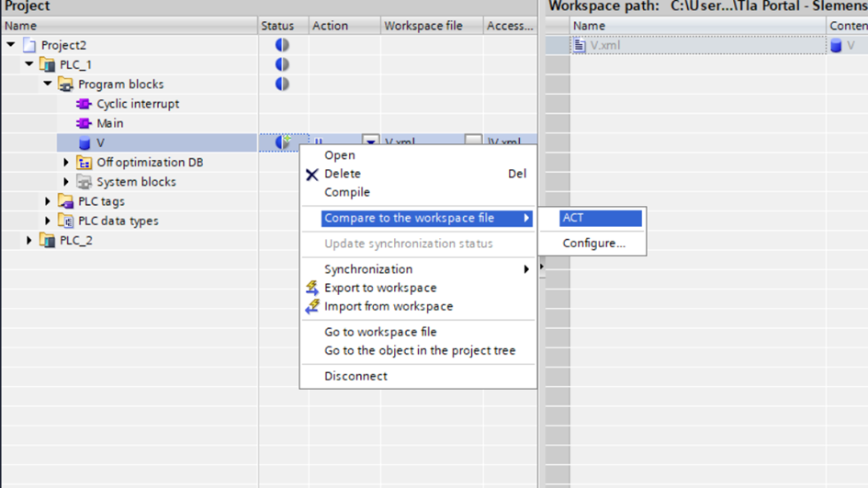Screen dimensions: 868x488
Task: Click the Program blocks status icon
Action: click(x=282, y=84)
